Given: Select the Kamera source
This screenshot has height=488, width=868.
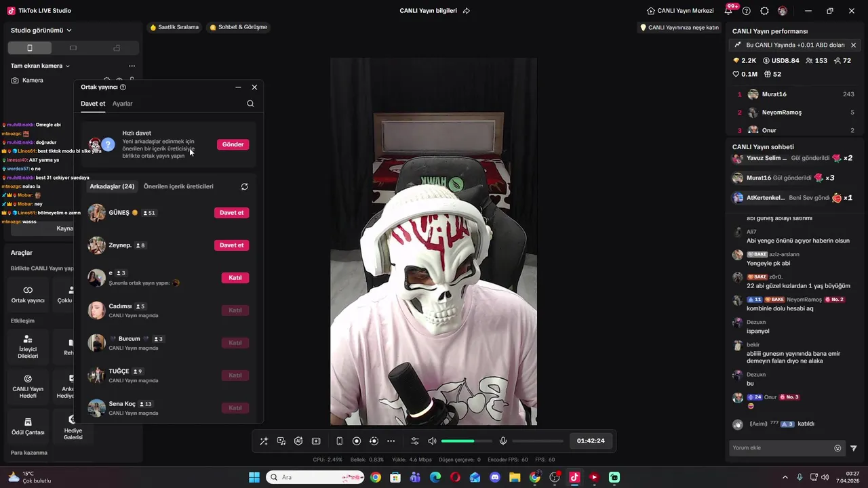Looking at the screenshot, I should coord(33,80).
